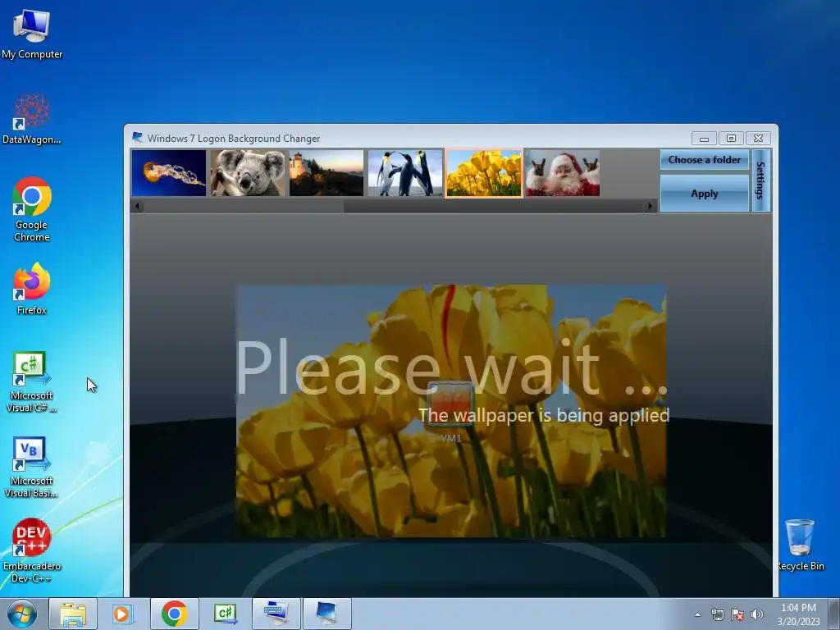
Task: Select the DataWagon desktop shortcut
Action: point(32,119)
